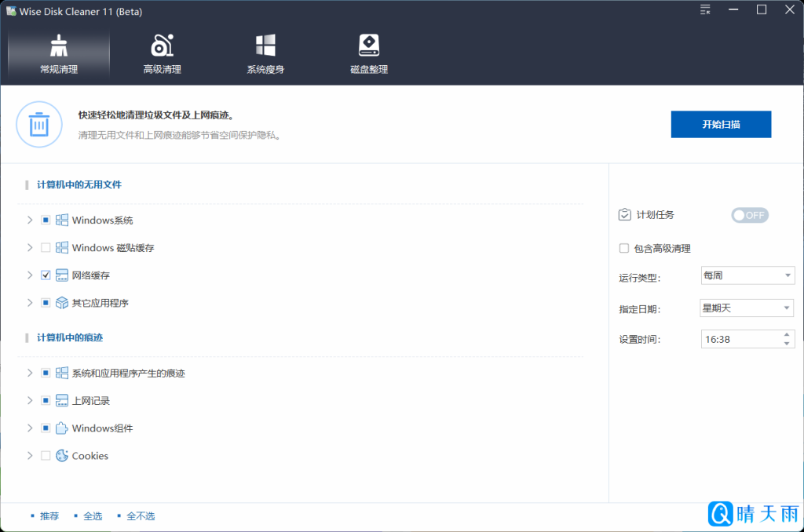
Task: Click the 全不选 link
Action: coord(141,516)
